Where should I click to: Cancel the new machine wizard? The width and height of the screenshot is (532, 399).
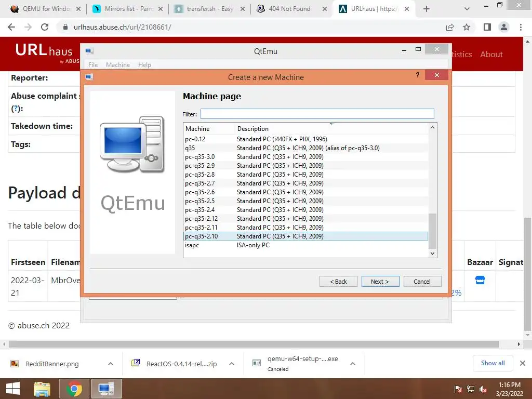coord(422,281)
